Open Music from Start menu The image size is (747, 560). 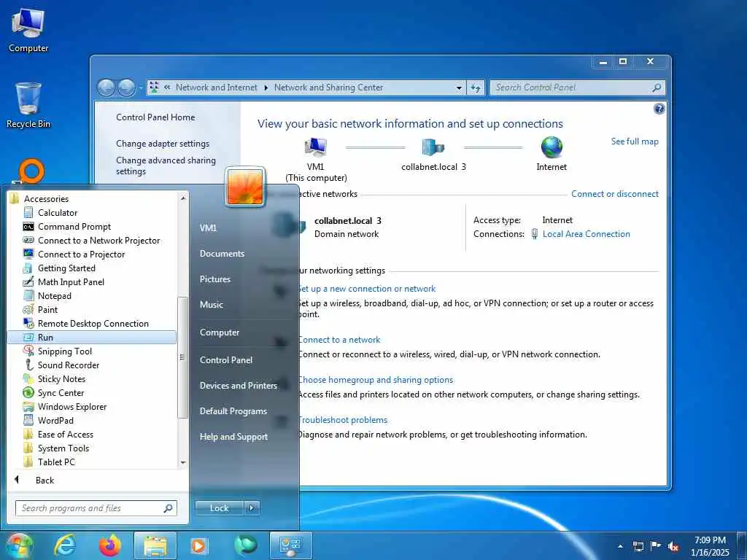tap(211, 305)
